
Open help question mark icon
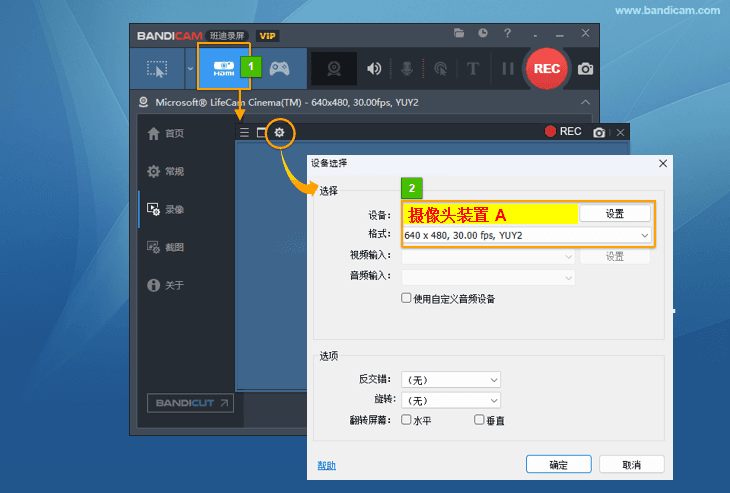(x=507, y=33)
